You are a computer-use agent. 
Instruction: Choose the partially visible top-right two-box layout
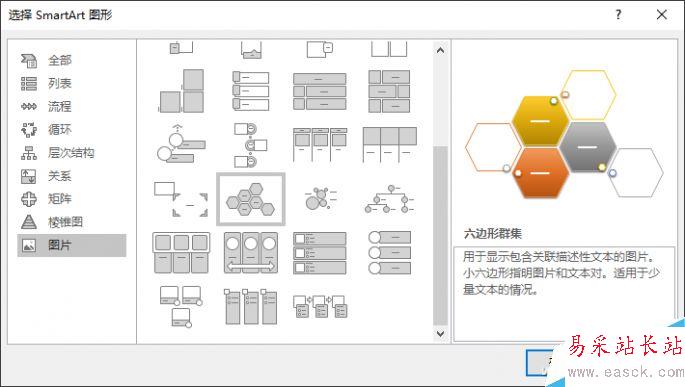pos(389,49)
